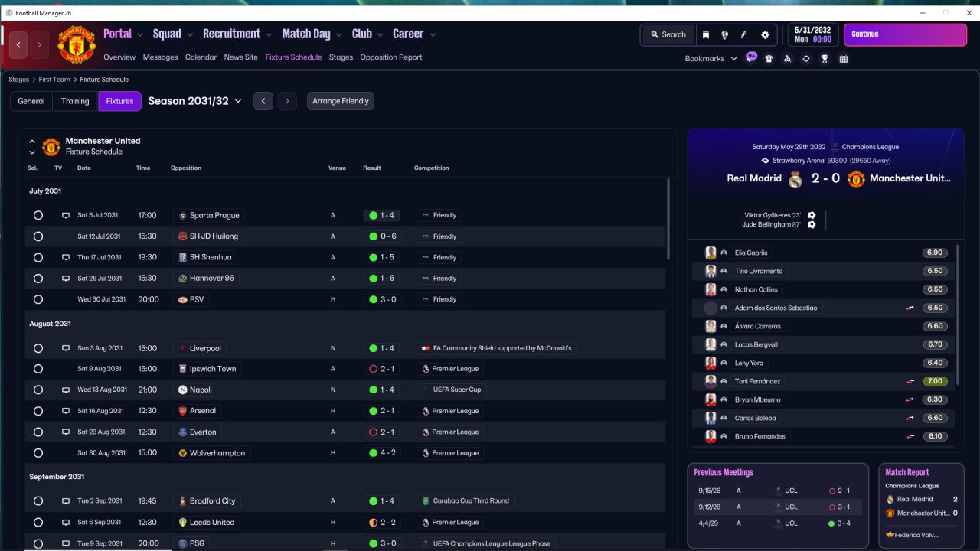Screen dimensions: 980x551
Task: Open the bookmark icon in top toolbar
Action: [705, 34]
